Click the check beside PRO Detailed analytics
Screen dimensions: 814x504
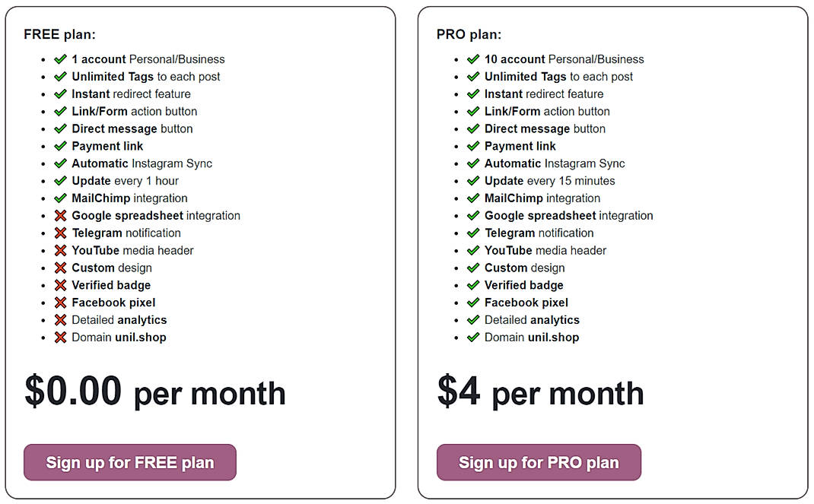[473, 320]
